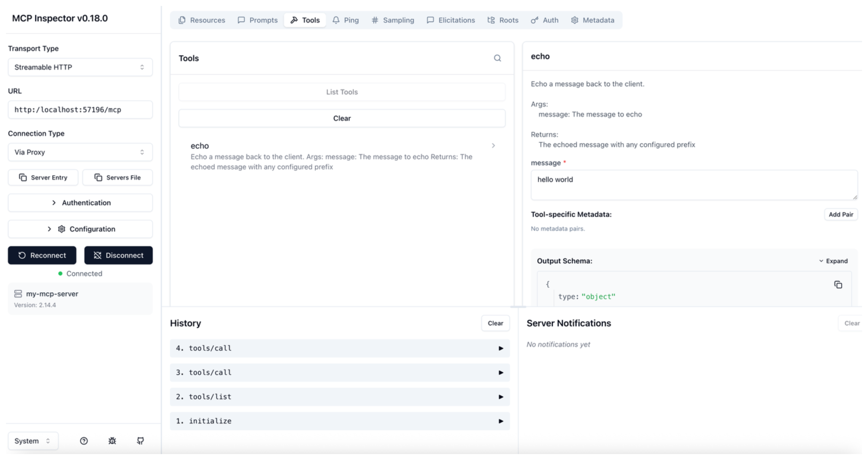The image size is (868, 460).
Task: Switch to the Resources tab
Action: [202, 20]
